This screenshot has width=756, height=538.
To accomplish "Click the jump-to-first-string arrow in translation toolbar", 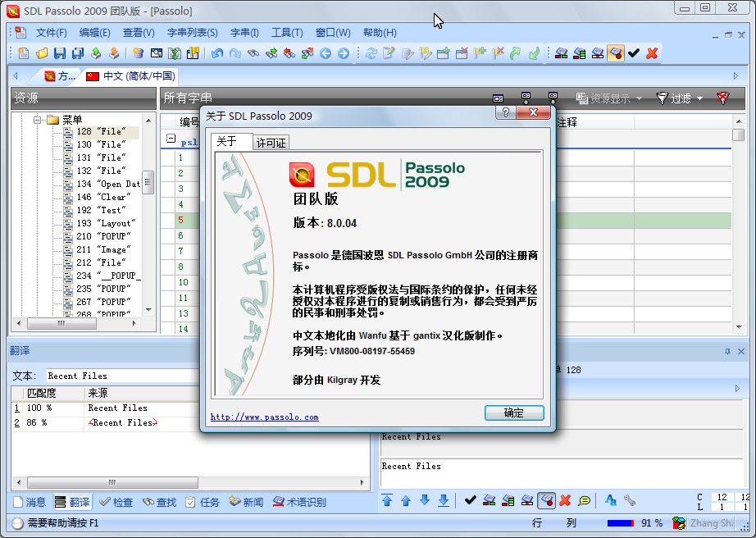I will click(387, 500).
